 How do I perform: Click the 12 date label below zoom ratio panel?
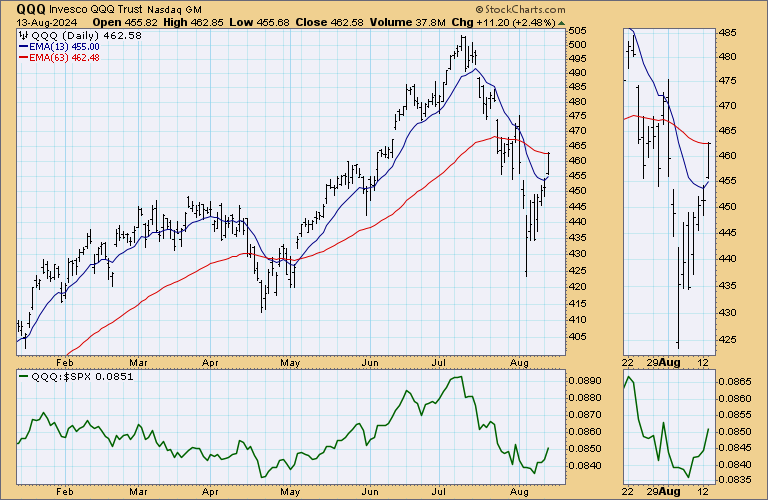(703, 491)
